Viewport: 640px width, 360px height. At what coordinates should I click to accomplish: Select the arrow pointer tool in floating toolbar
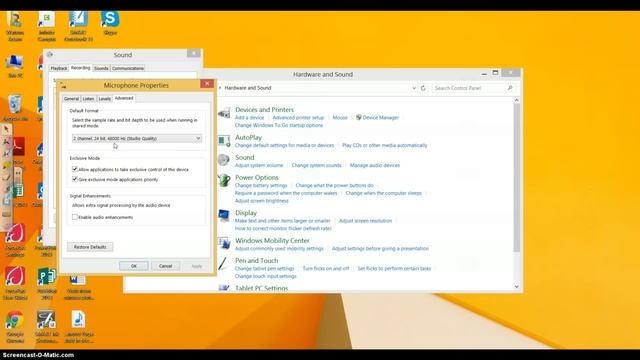[x=6, y=129]
